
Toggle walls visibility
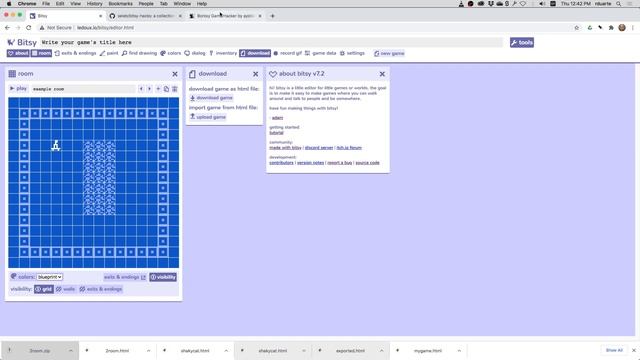click(66, 289)
